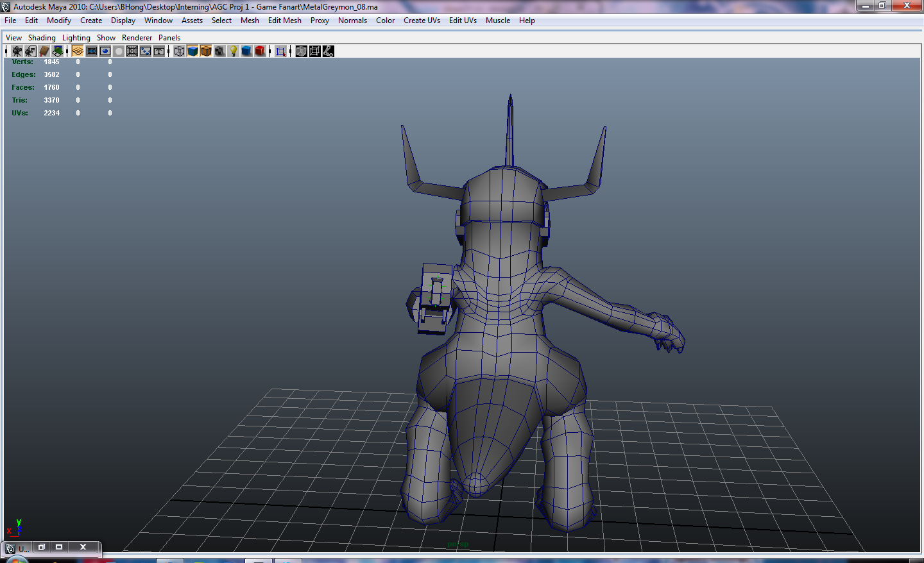The image size is (924, 563).
Task: Click the Maya application icon in title bar
Action: [x=6, y=7]
